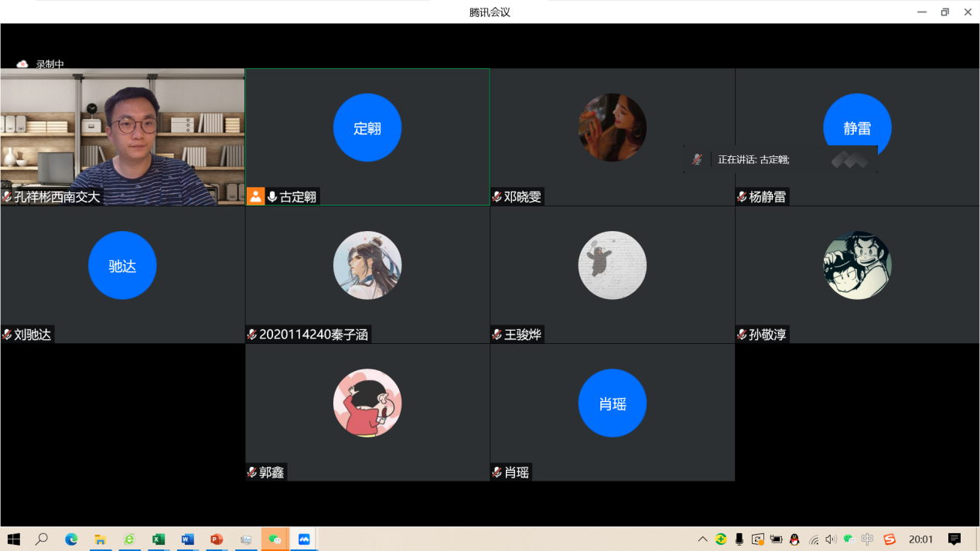Open the QQ penguin tray icon
Image resolution: width=980 pixels, height=551 pixels.
click(794, 539)
